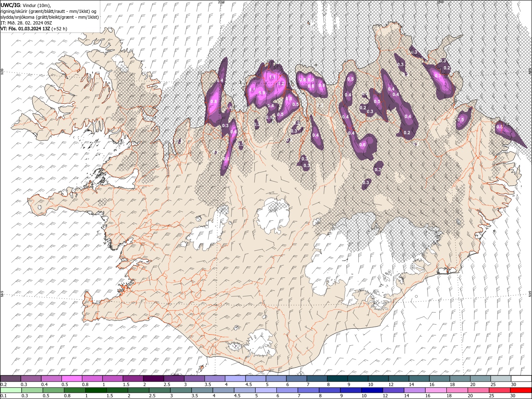Click the '1.2' precipitation value on the map
The height and width of the screenshot is (399, 532).
pyautogui.click(x=281, y=84)
